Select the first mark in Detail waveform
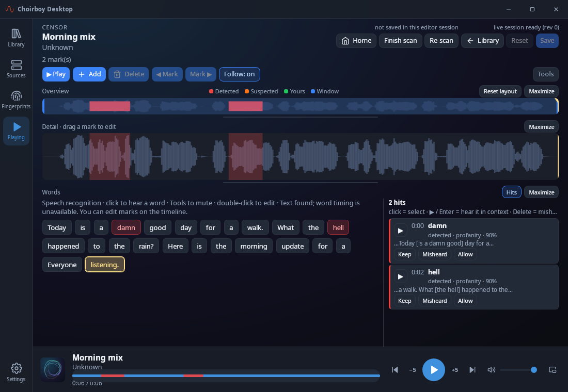Viewport: 568px width, 392px height. (110, 156)
